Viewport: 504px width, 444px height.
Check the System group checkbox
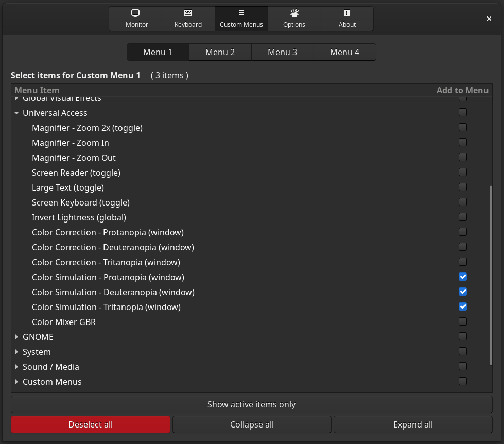[462, 351]
